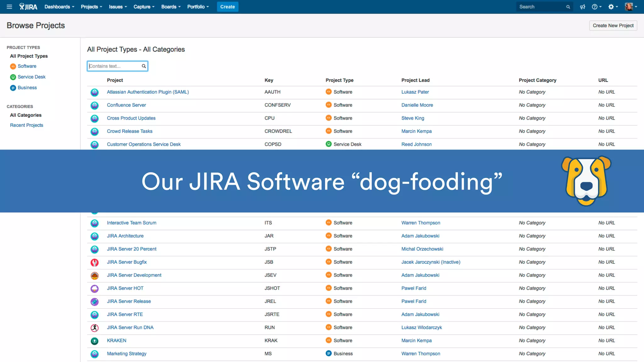644x362 pixels.
Task: Open the feedback megaphone icon
Action: coord(582,7)
